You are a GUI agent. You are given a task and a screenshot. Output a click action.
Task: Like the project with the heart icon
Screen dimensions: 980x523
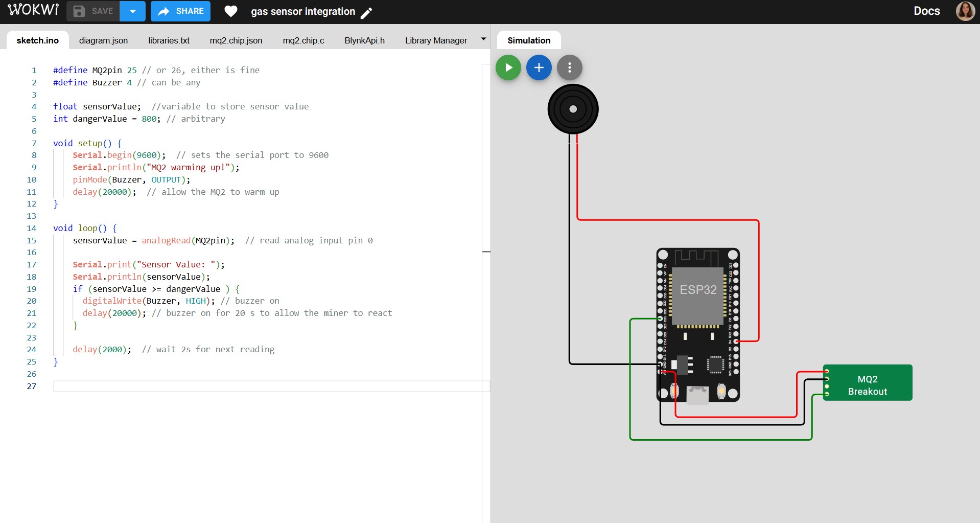pos(231,11)
